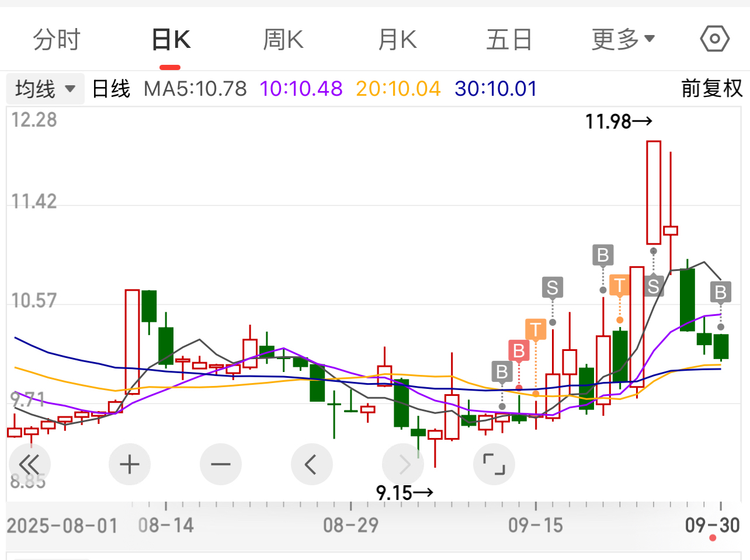The width and height of the screenshot is (750, 560).
Task: Jump to earliest data with double-left arrow
Action: click(x=29, y=465)
